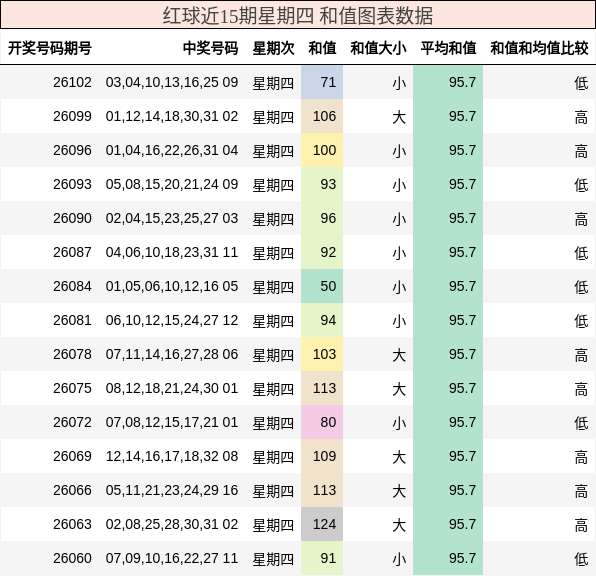Click the gray sum cell 124
596x576 pixels.
pos(322,524)
